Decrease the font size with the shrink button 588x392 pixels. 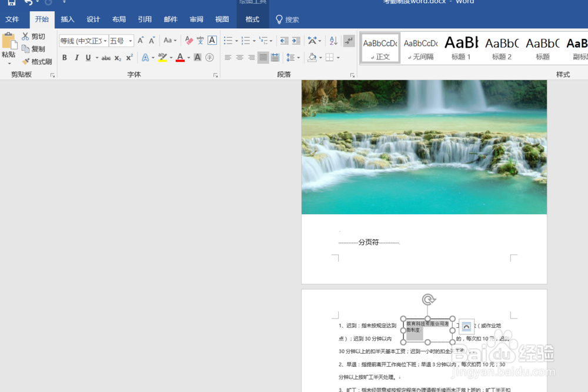tap(152, 41)
